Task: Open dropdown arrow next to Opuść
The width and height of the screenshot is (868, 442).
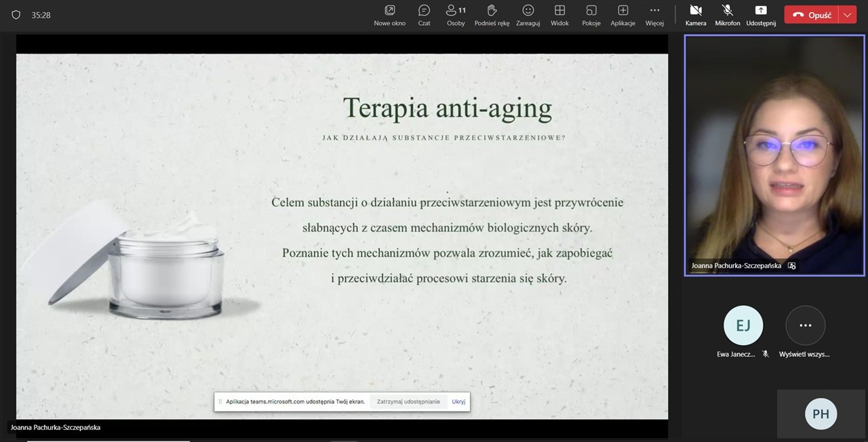Action: click(x=848, y=15)
